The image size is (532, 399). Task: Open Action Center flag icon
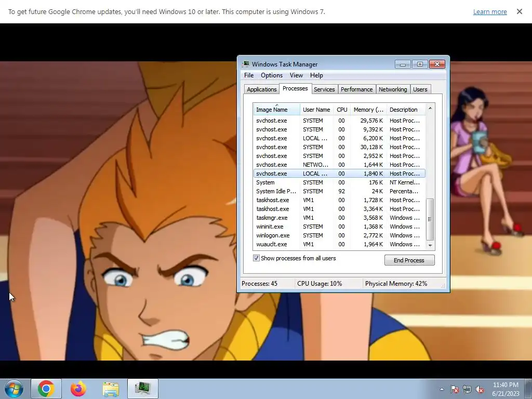click(x=454, y=390)
